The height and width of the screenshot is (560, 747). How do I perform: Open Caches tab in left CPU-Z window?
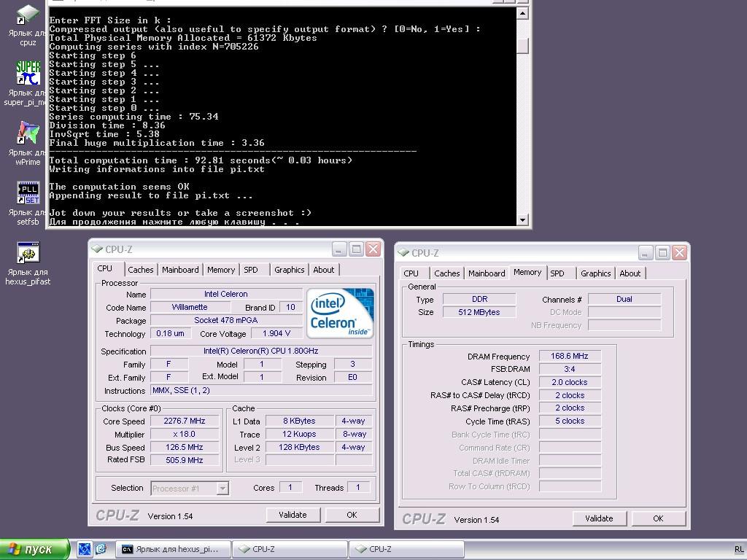pyautogui.click(x=141, y=270)
